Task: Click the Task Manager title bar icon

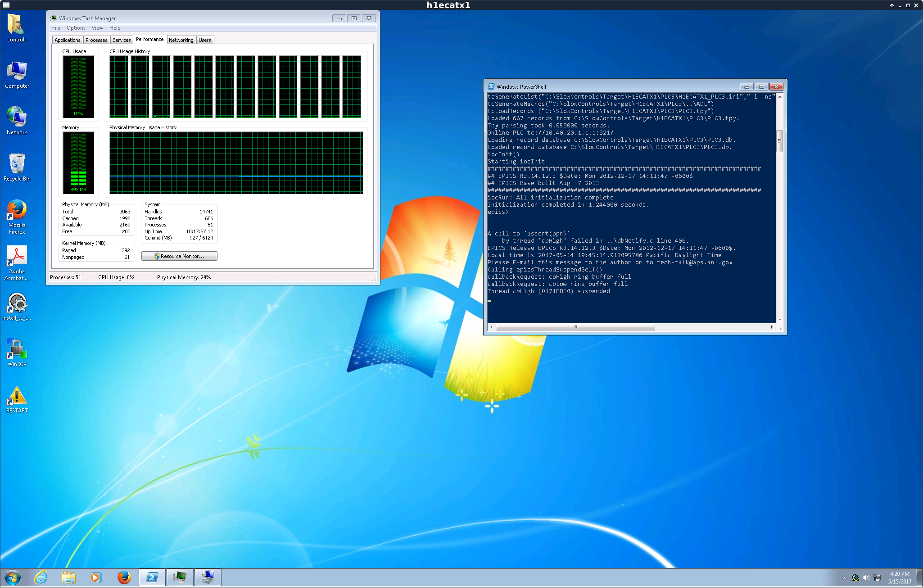Action: (54, 18)
